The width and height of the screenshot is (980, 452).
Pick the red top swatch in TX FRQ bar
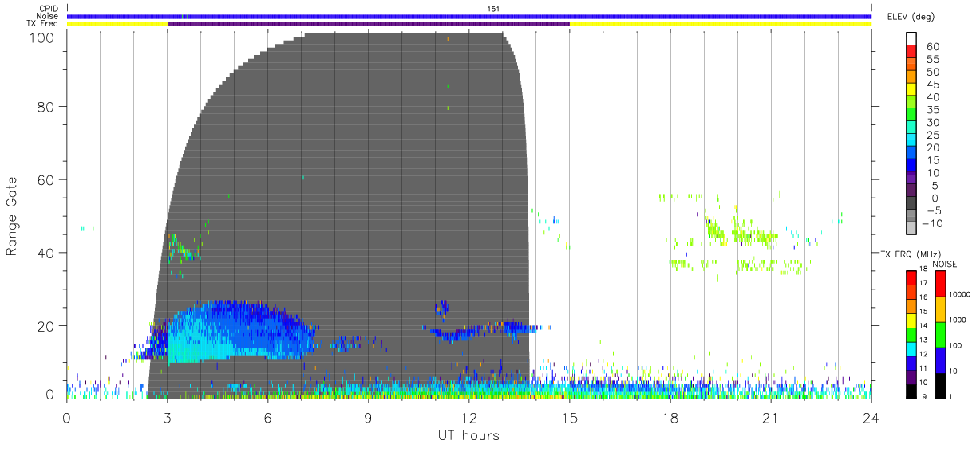(911, 277)
